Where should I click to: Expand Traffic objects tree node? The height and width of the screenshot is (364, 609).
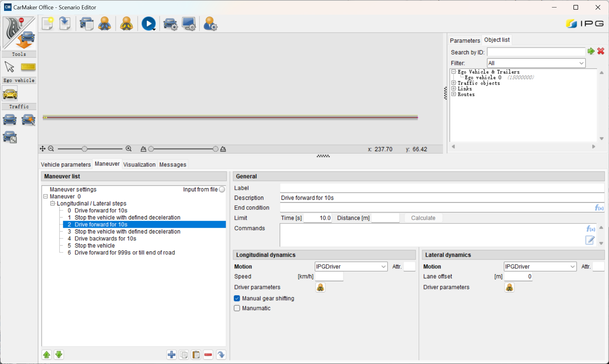tap(454, 83)
